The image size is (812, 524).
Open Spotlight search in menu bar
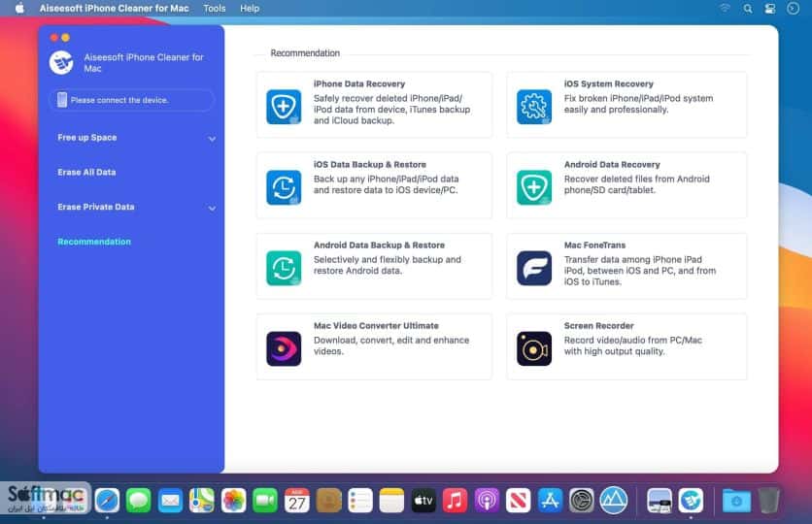pyautogui.click(x=748, y=9)
